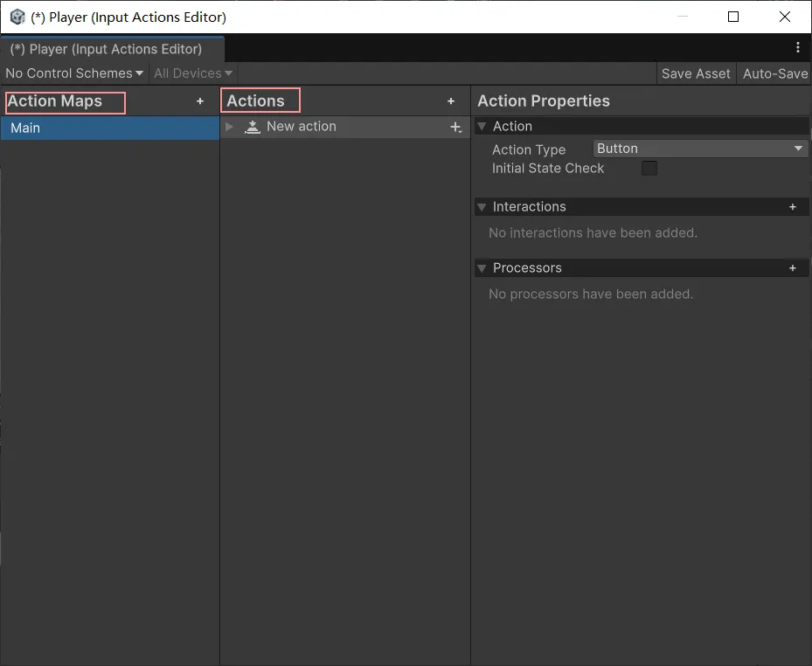Add a new action map with plus icon
Image resolution: width=812 pixels, height=666 pixels.
pyautogui.click(x=200, y=101)
